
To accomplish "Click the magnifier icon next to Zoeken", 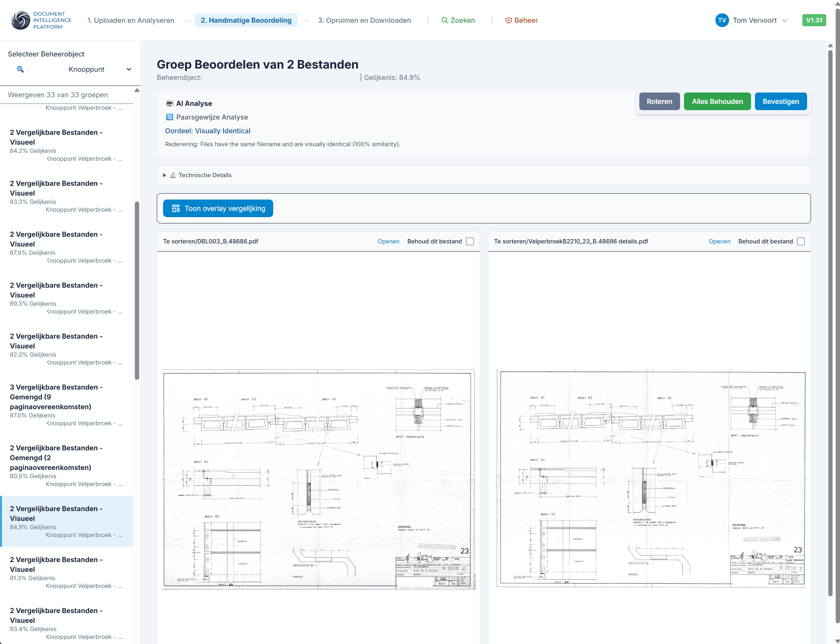I will coord(444,20).
